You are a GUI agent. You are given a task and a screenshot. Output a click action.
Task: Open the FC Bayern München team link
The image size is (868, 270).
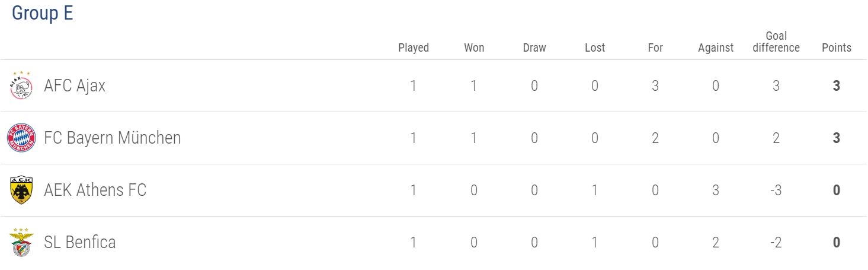(113, 138)
